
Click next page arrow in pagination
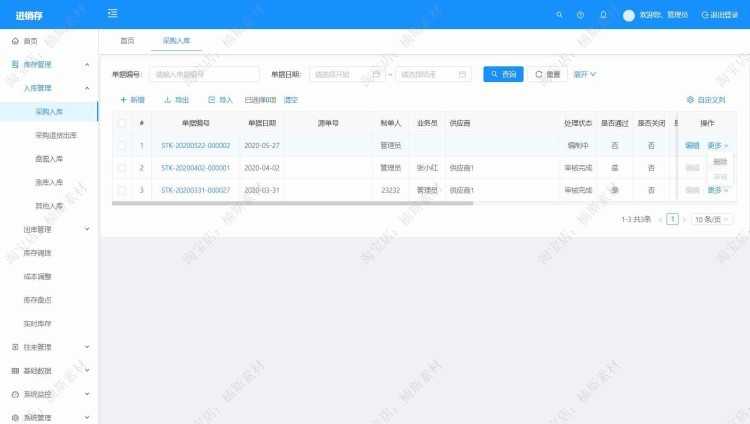click(x=684, y=220)
